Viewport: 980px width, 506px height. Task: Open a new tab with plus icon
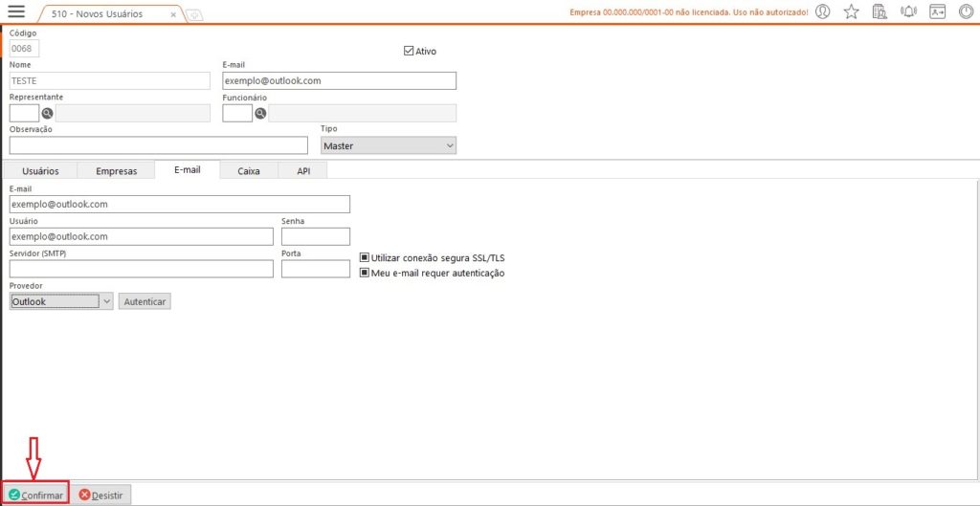click(x=192, y=14)
